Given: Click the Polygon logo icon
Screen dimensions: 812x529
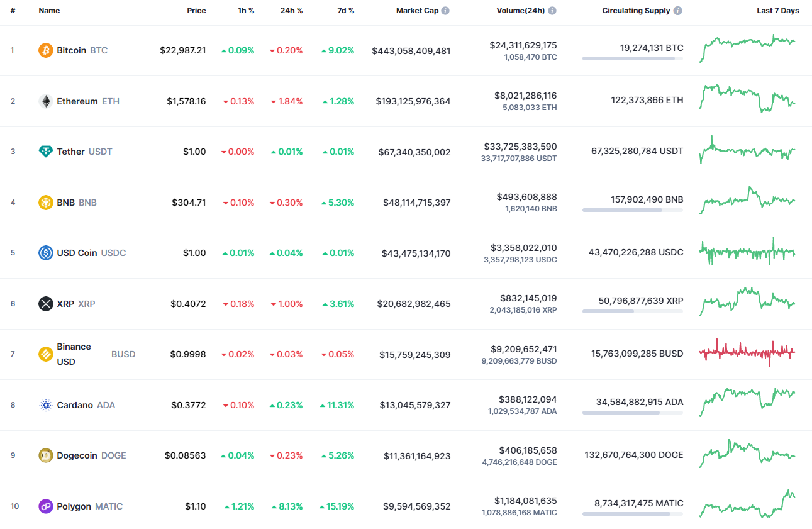Looking at the screenshot, I should [x=45, y=506].
